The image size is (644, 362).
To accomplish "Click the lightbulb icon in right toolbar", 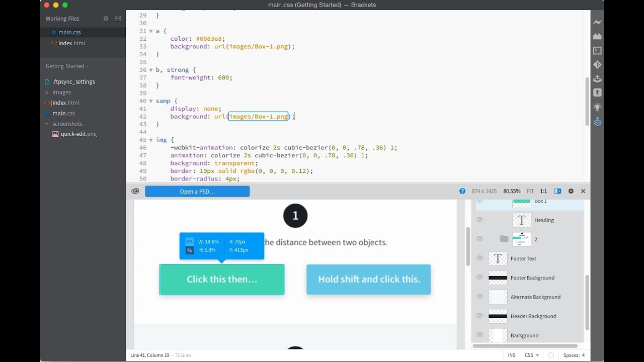I will pyautogui.click(x=597, y=107).
